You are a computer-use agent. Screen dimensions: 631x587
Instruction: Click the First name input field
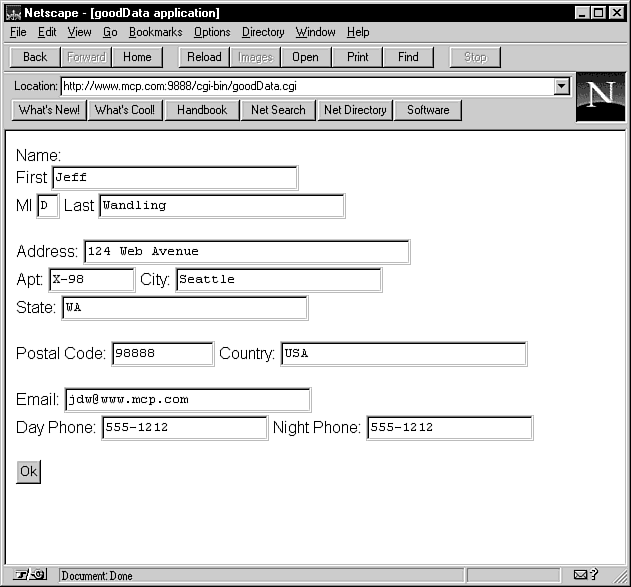click(174, 178)
